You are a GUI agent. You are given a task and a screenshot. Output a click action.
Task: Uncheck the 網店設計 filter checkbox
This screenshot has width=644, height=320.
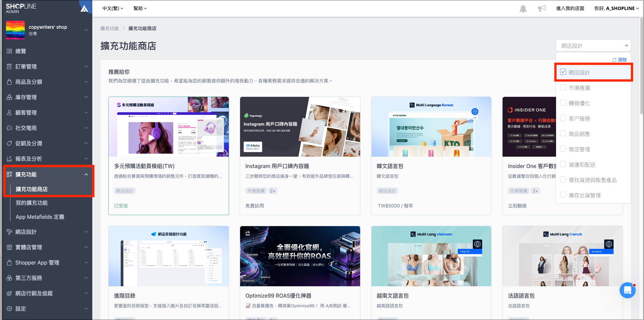563,72
